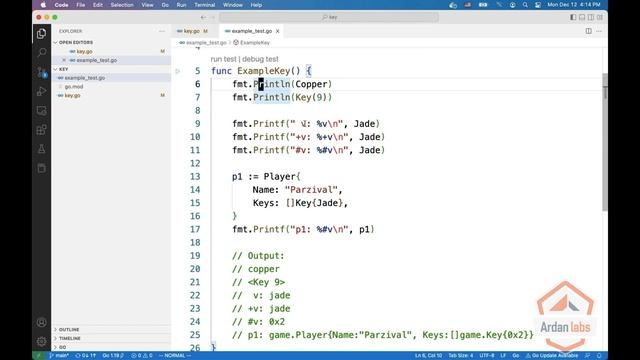
Task: Open the Apple menu
Action: point(43,5)
